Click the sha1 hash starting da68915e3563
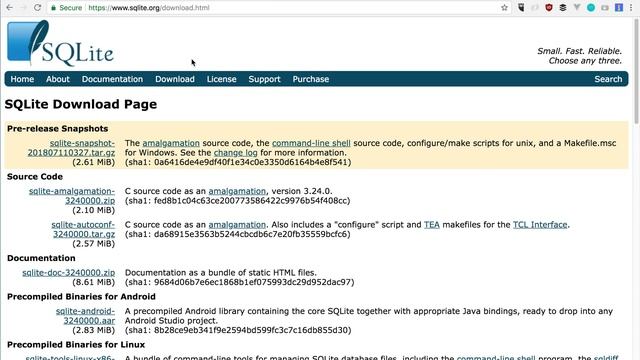640x360 pixels. click(238, 234)
